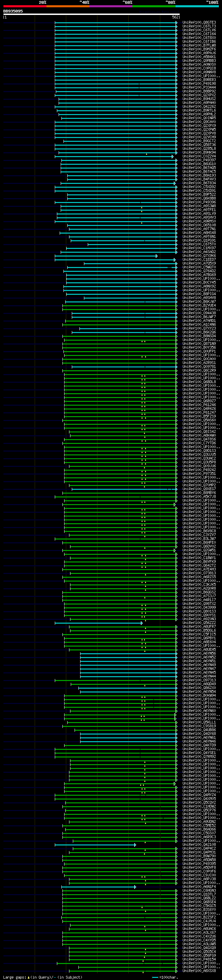The image size is (222, 980).
Task: Select hit label UniRef100_P97351
Action: click(199, 474)
